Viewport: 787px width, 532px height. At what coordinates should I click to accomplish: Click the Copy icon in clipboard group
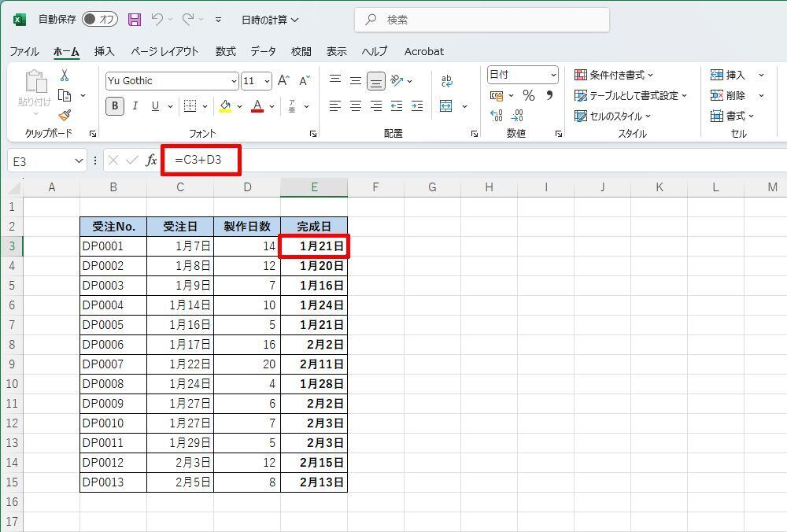pyautogui.click(x=65, y=95)
